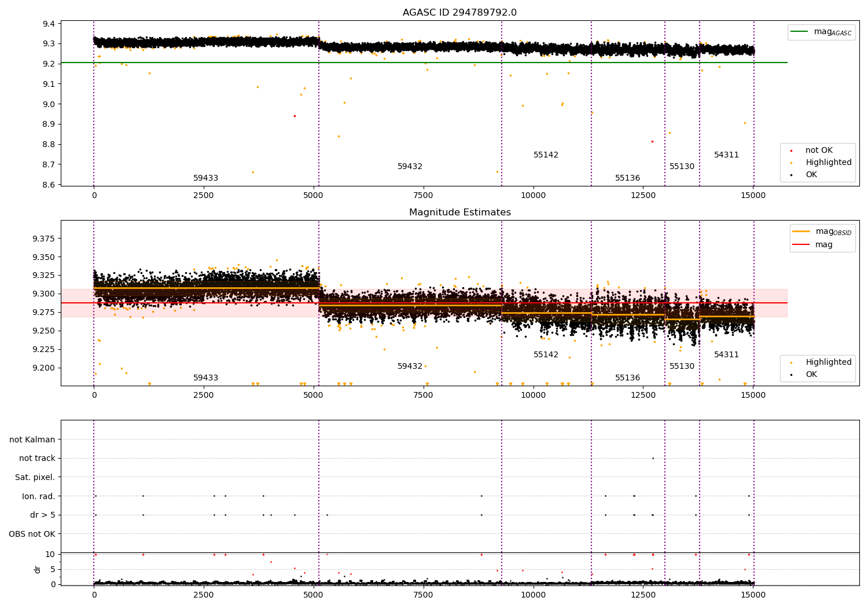Click x-axis tick 7500 under the middle plot
The width and height of the screenshot is (868, 608).
(x=423, y=395)
